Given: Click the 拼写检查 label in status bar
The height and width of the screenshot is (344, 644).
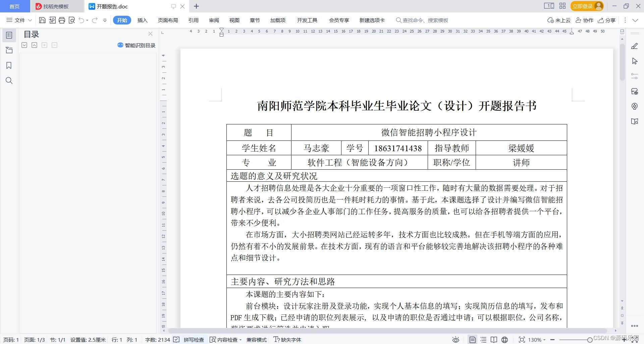Looking at the screenshot, I should click(194, 340).
